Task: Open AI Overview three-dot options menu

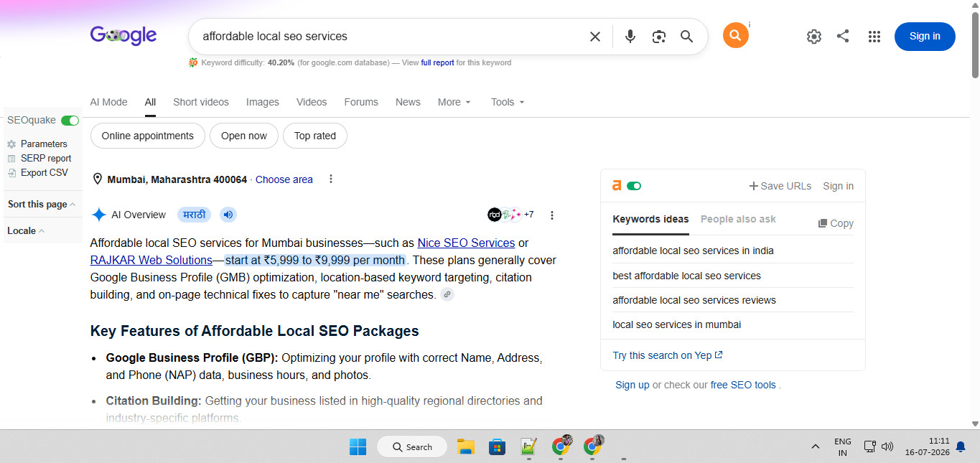Action: click(x=551, y=215)
